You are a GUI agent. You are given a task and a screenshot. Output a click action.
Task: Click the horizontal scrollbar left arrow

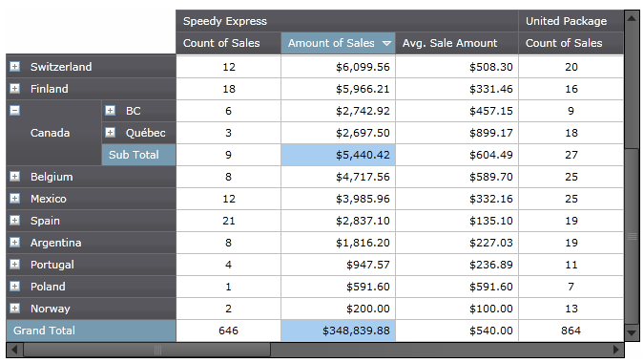(14, 350)
